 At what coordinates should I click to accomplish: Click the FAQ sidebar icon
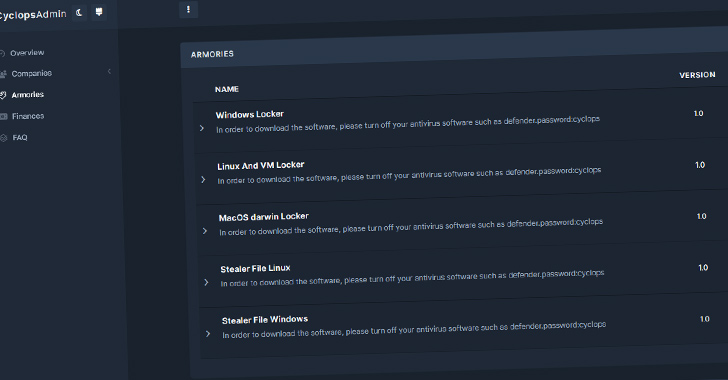(x=4, y=138)
